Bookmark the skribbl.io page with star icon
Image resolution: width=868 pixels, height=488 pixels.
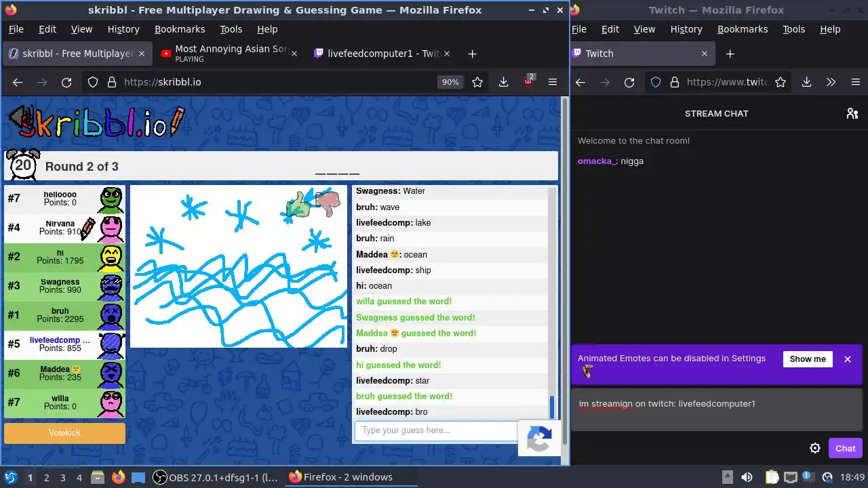477,82
